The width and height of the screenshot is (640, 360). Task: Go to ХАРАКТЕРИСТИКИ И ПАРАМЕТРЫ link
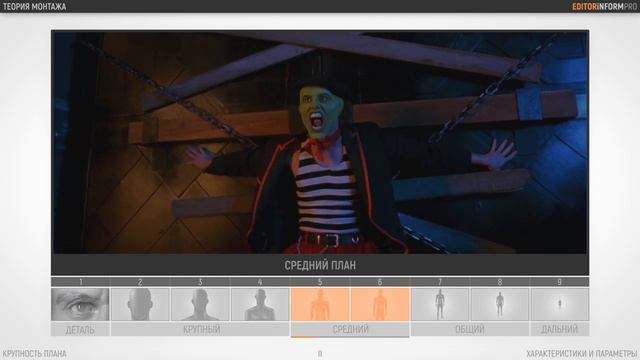coord(582,353)
